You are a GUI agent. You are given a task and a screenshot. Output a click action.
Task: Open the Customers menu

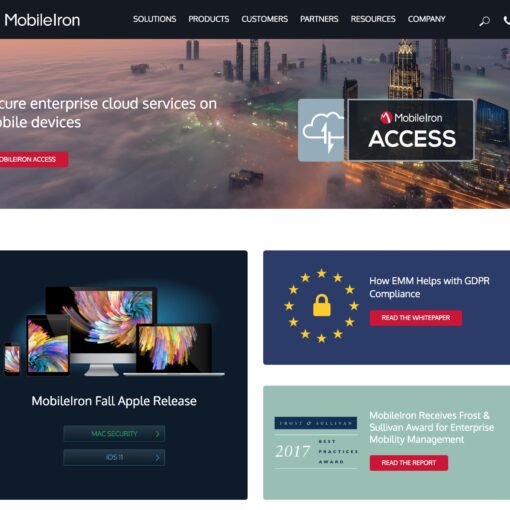click(265, 19)
